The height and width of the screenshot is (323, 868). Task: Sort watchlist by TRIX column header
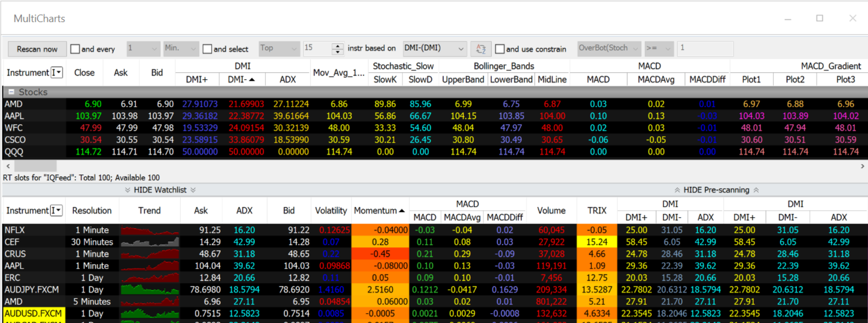pos(597,211)
